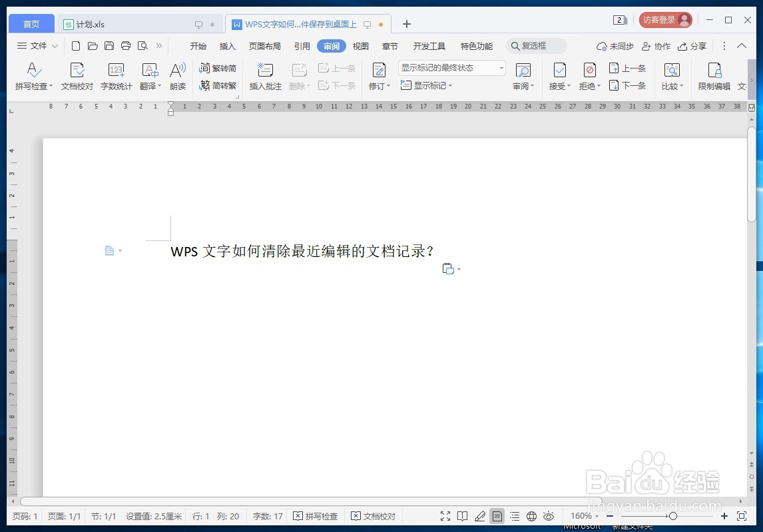
Task: Click the three-dot more options menu
Action: point(724,46)
